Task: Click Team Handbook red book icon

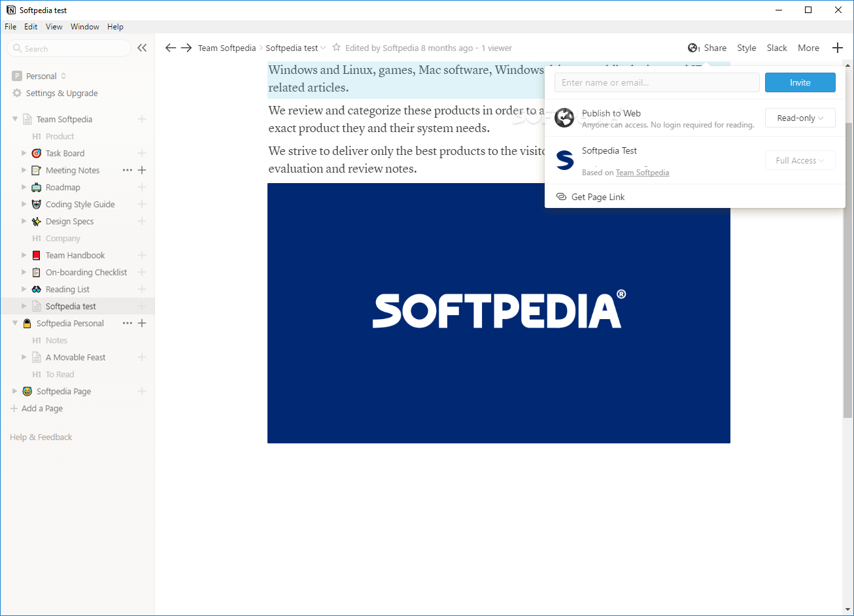Action: [x=37, y=255]
